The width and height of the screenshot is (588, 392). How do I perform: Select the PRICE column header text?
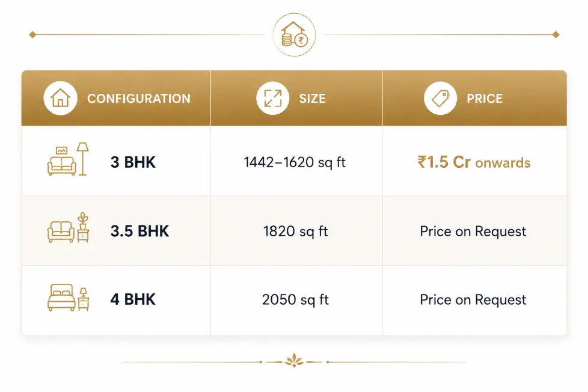pyautogui.click(x=485, y=99)
